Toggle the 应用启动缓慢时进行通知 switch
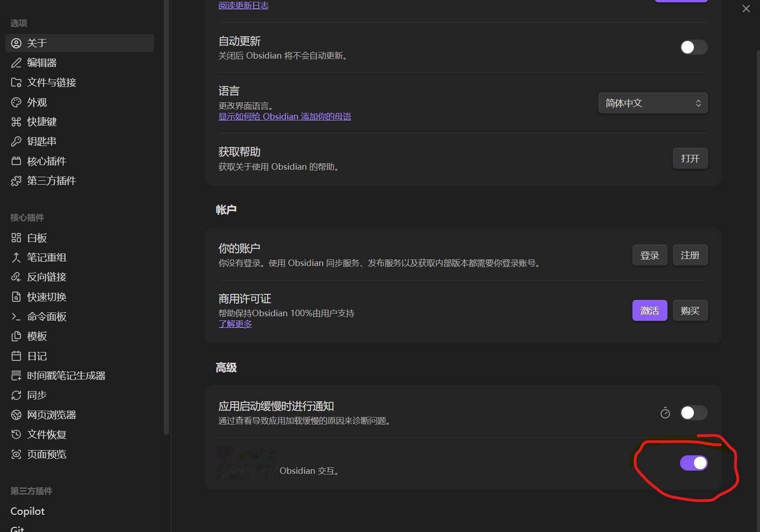Screen dimensions: 760x532 (693, 413)
